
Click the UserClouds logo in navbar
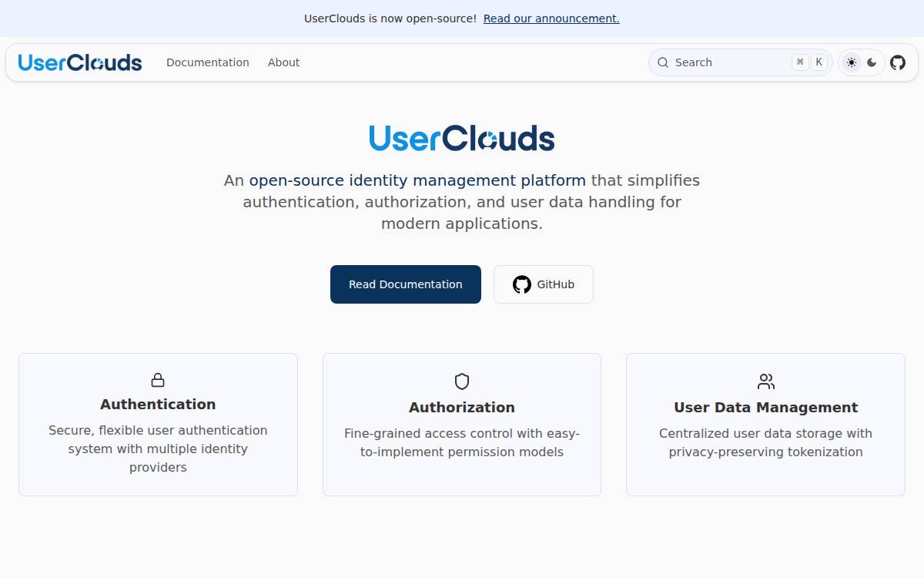tap(80, 62)
